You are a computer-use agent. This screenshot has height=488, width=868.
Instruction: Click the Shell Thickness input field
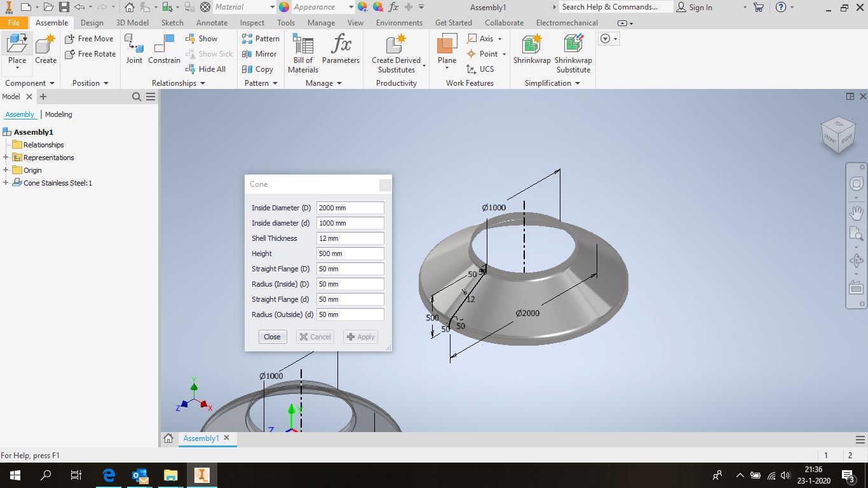tap(349, 238)
